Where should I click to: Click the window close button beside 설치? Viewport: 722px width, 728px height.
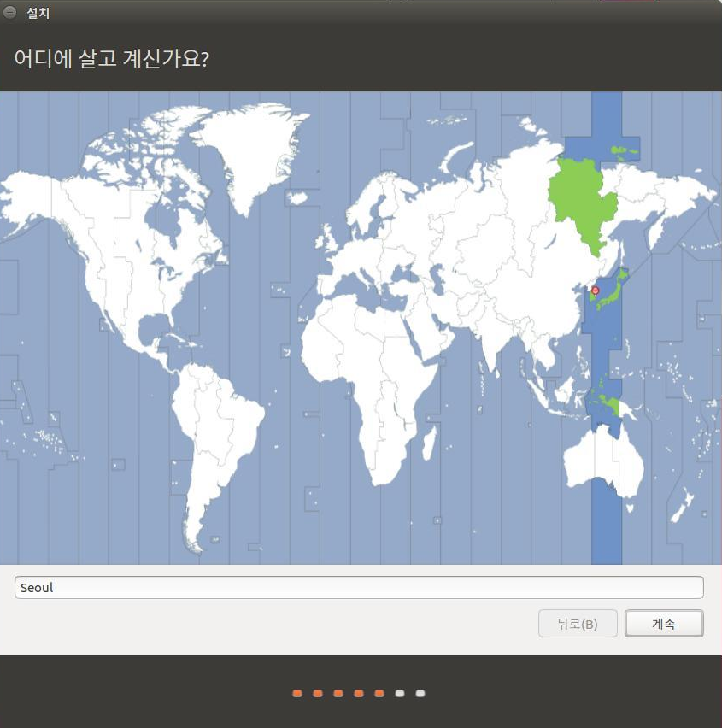pos(9,12)
